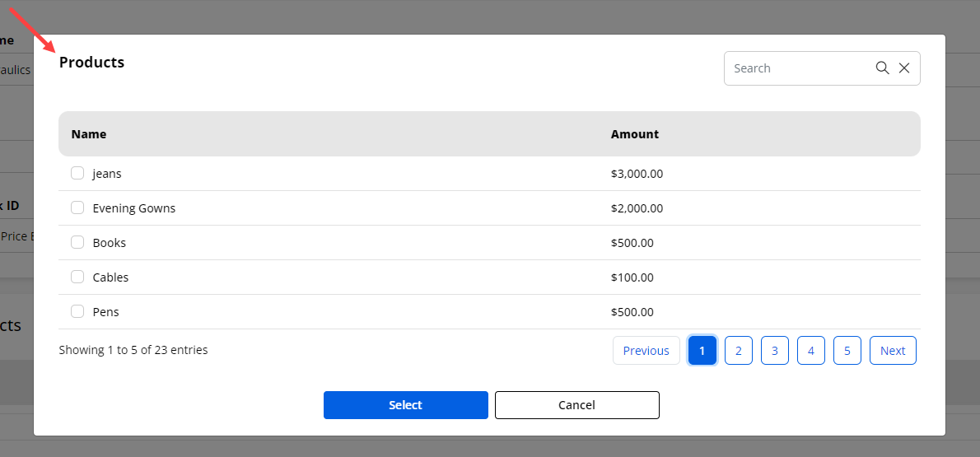980x457 pixels.
Task: Click the search magnifier icon
Action: pyautogui.click(x=882, y=68)
